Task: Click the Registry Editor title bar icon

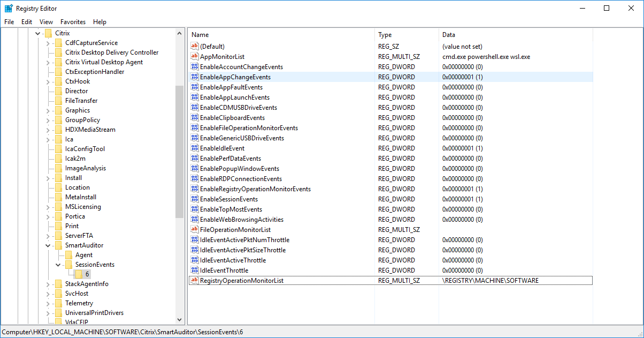Action: (x=8, y=8)
